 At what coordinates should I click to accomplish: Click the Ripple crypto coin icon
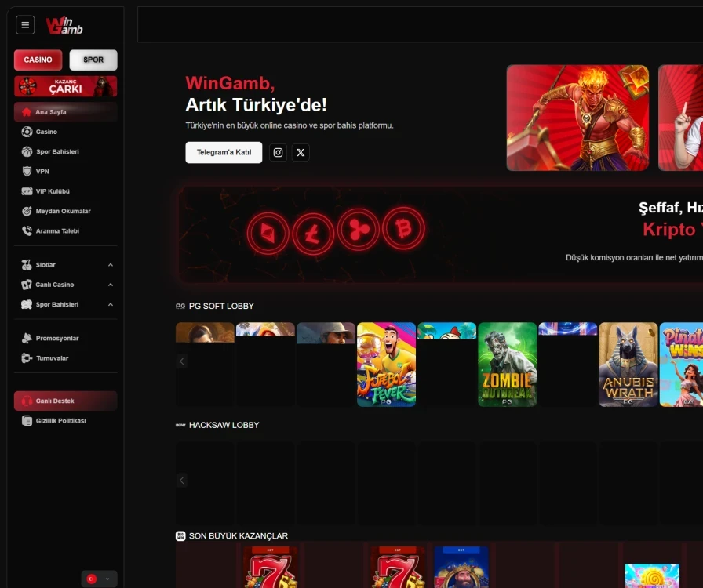point(359,230)
